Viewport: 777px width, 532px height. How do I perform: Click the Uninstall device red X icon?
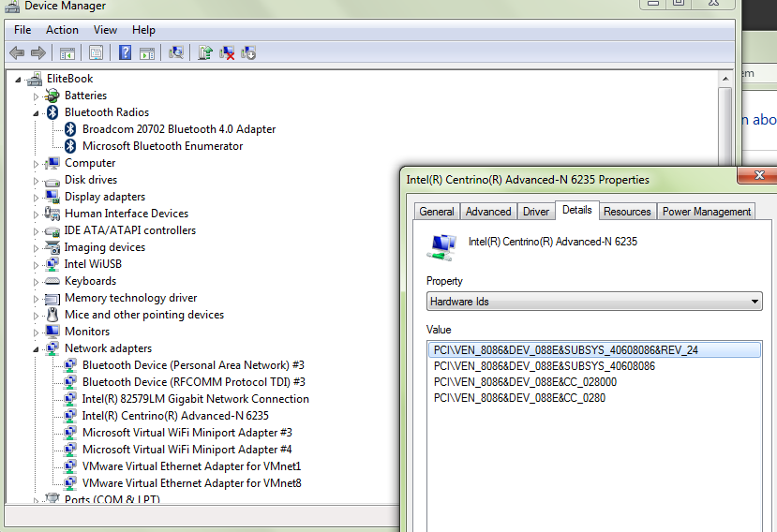(x=227, y=52)
